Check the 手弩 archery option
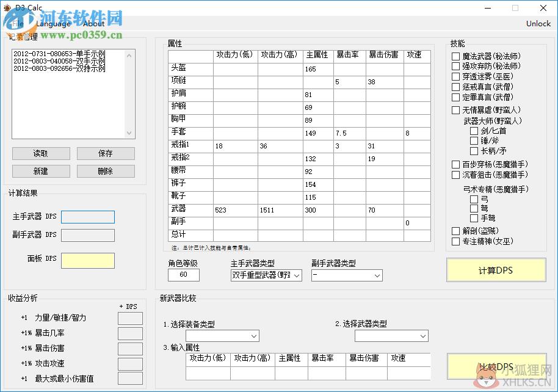 (474, 218)
